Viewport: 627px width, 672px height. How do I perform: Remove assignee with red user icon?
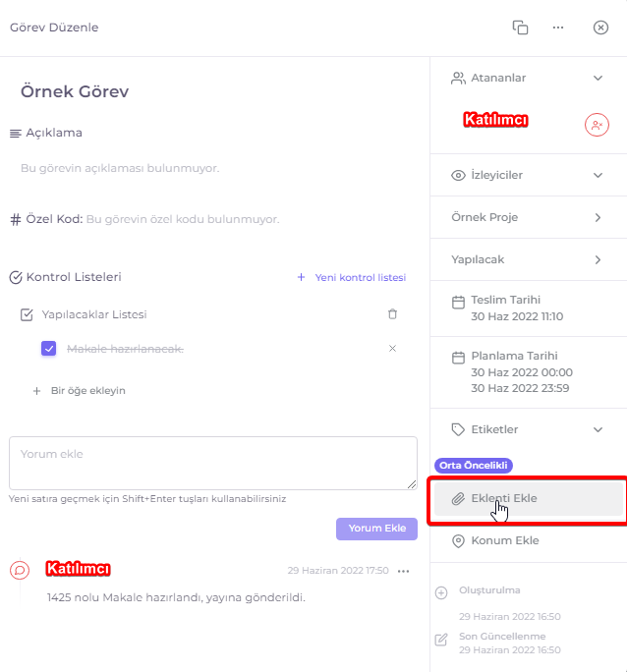tap(597, 125)
